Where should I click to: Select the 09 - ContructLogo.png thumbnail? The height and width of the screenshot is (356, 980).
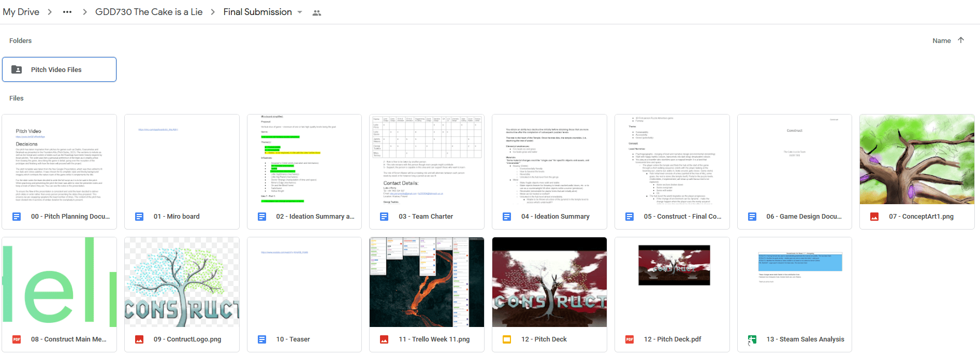pos(182,282)
